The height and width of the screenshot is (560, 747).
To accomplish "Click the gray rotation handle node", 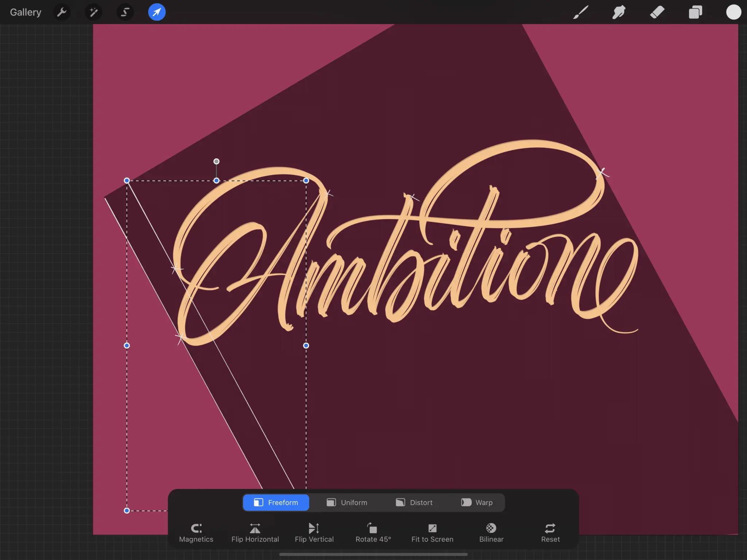I will point(216,161).
